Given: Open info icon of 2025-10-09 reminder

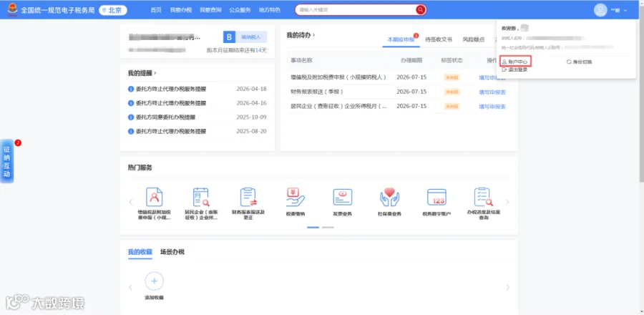Looking at the screenshot, I should [131, 117].
